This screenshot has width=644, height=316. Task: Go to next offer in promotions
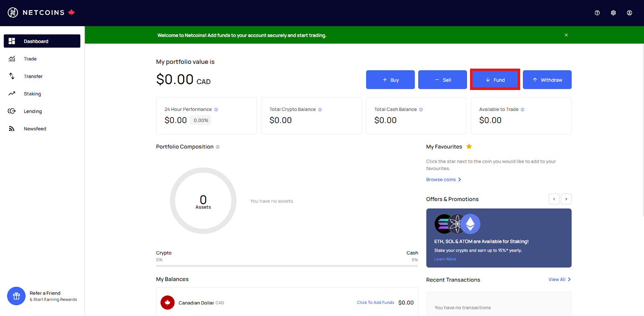(x=566, y=199)
